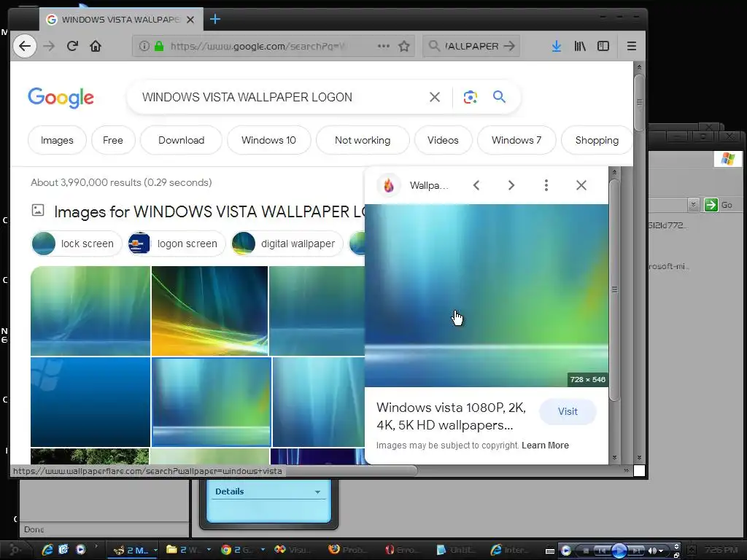Click Play on the taskbar media player
747x560 pixels.
[x=619, y=551]
